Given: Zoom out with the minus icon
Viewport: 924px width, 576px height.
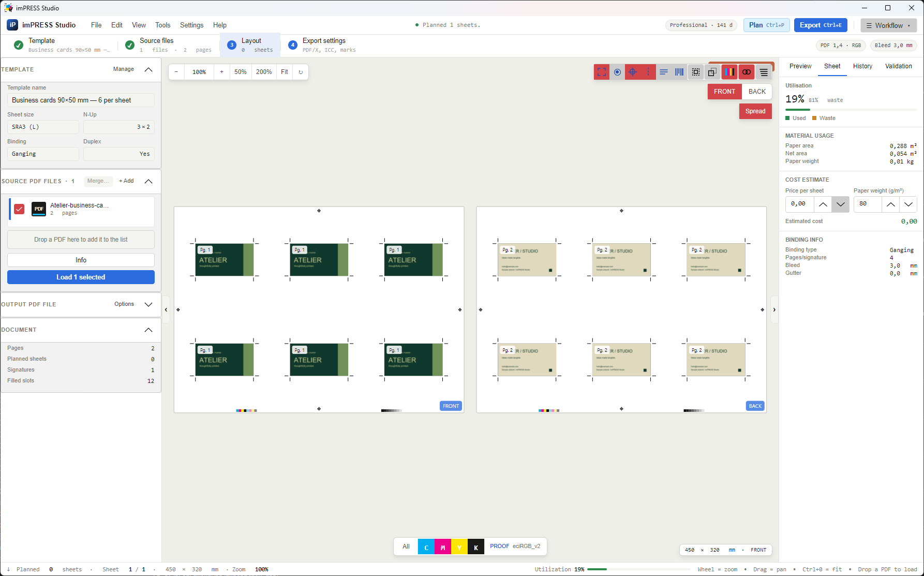Looking at the screenshot, I should coord(176,72).
